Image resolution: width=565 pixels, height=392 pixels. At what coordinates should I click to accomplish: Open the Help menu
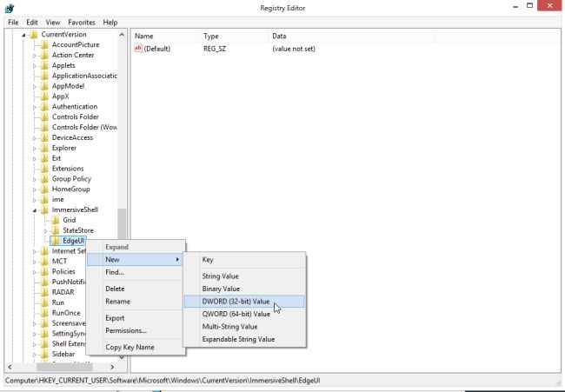(x=110, y=23)
